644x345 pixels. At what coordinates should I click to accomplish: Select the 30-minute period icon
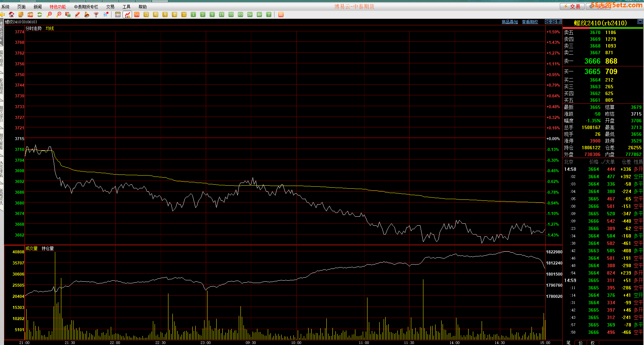pos(231,14)
